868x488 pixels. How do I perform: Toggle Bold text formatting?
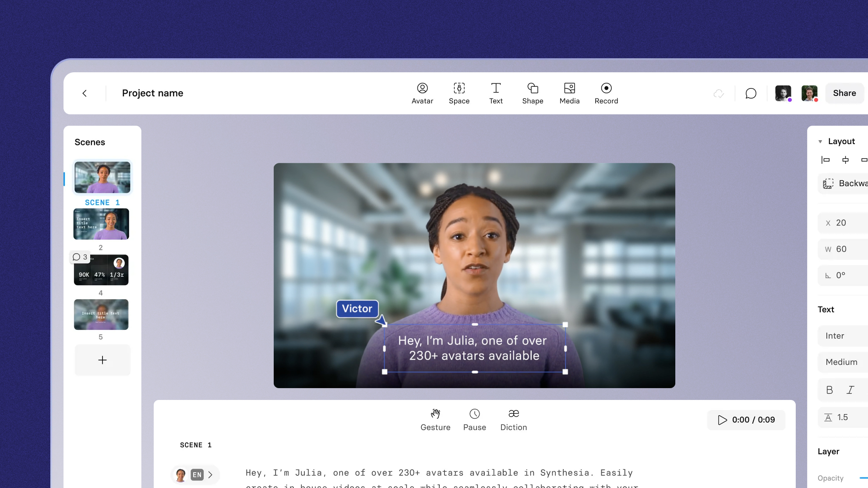click(x=829, y=390)
